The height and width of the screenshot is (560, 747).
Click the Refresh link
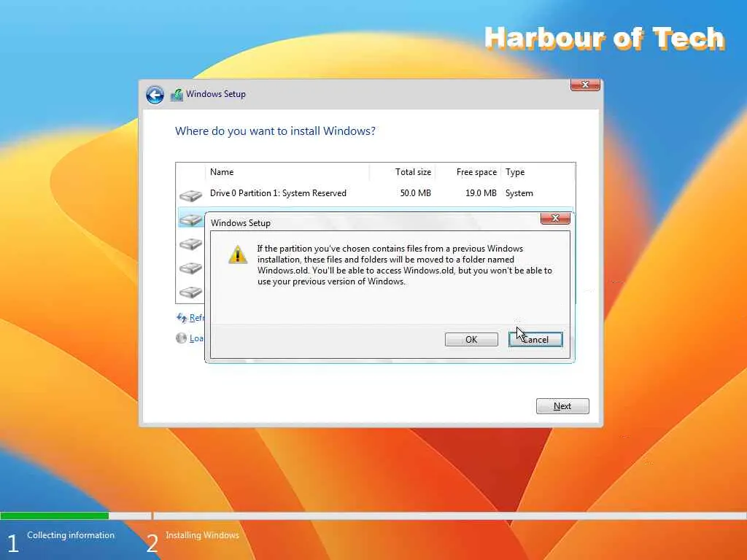click(x=197, y=318)
